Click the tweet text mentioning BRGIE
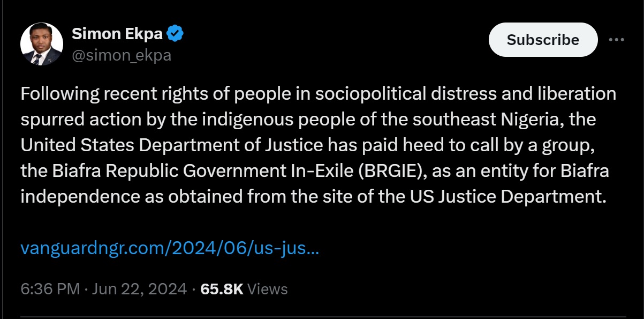 point(319,145)
